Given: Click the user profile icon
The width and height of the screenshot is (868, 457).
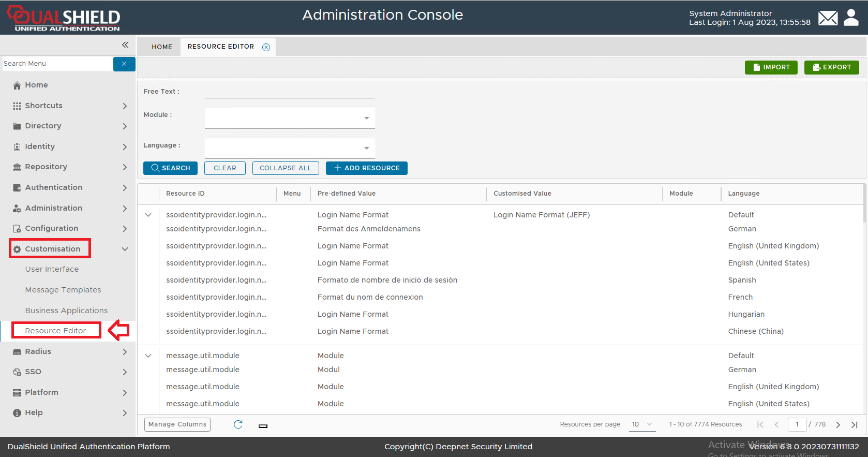Looking at the screenshot, I should point(851,18).
